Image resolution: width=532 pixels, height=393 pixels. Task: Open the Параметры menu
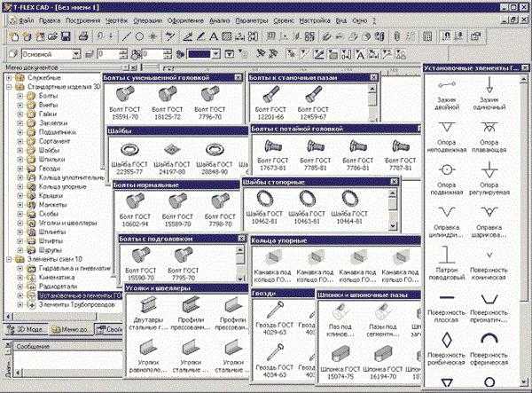tap(252, 20)
